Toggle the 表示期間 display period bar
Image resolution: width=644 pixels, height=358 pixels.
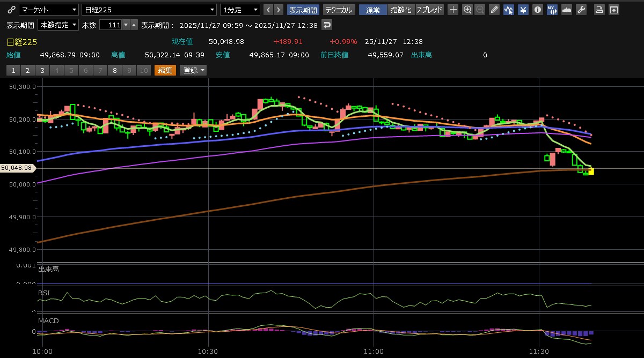(303, 10)
